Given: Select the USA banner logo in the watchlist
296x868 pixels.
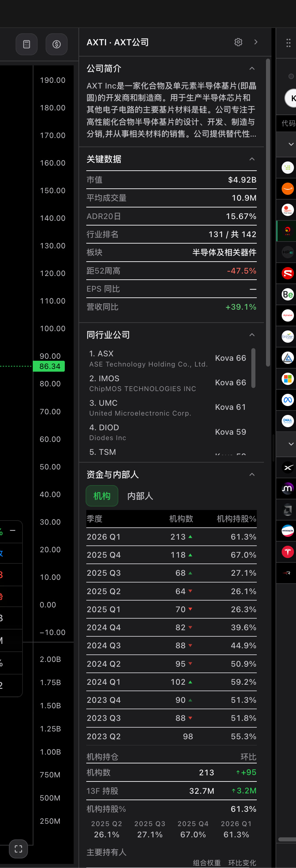Looking at the screenshot, I should (x=288, y=531).
